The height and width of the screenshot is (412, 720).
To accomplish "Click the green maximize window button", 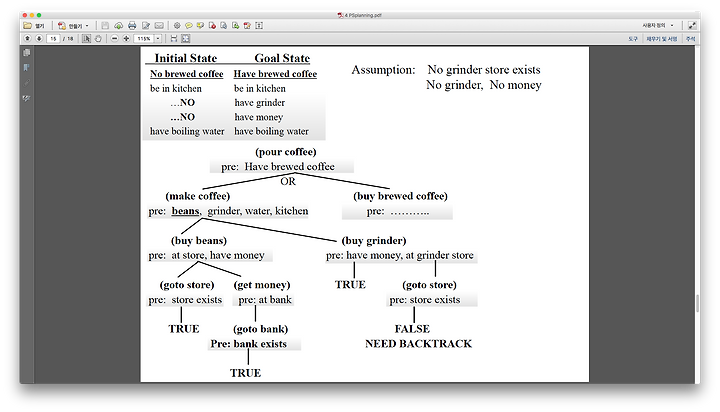I will click(39, 15).
